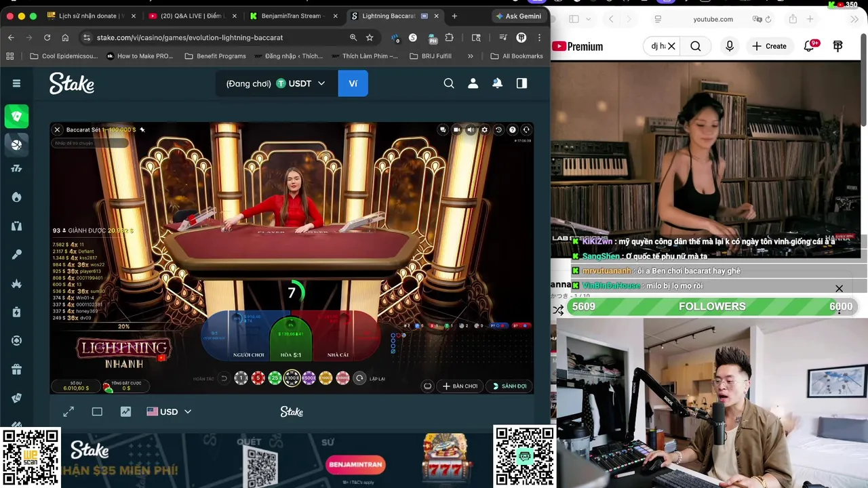Screen dimensions: 868x488
Task: Open the sports basketball sidebar icon
Action: (16, 144)
